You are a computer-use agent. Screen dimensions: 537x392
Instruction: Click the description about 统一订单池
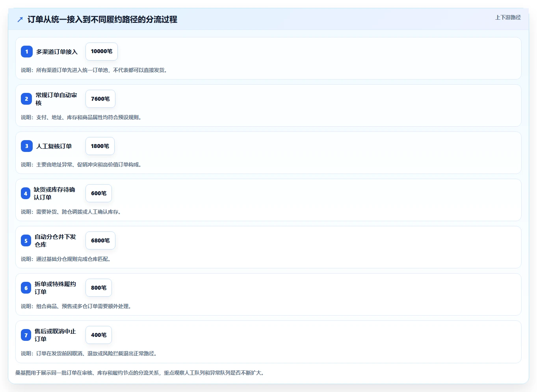point(95,70)
